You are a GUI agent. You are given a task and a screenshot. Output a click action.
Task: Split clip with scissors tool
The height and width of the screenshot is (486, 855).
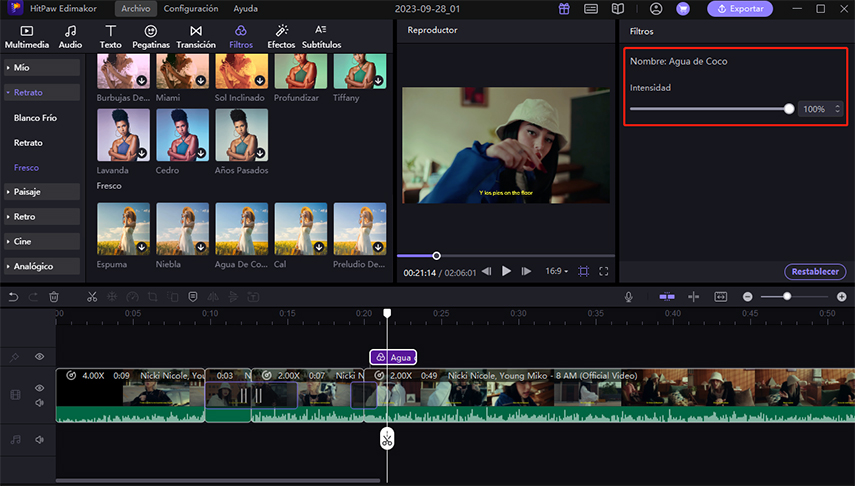92,297
